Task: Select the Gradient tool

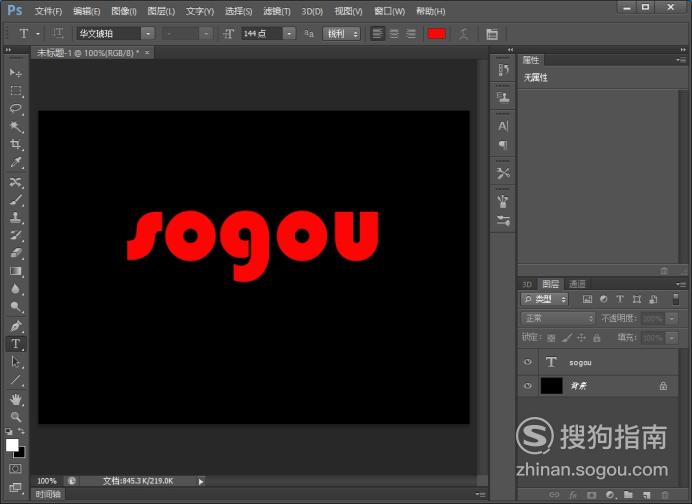Action: (x=16, y=271)
